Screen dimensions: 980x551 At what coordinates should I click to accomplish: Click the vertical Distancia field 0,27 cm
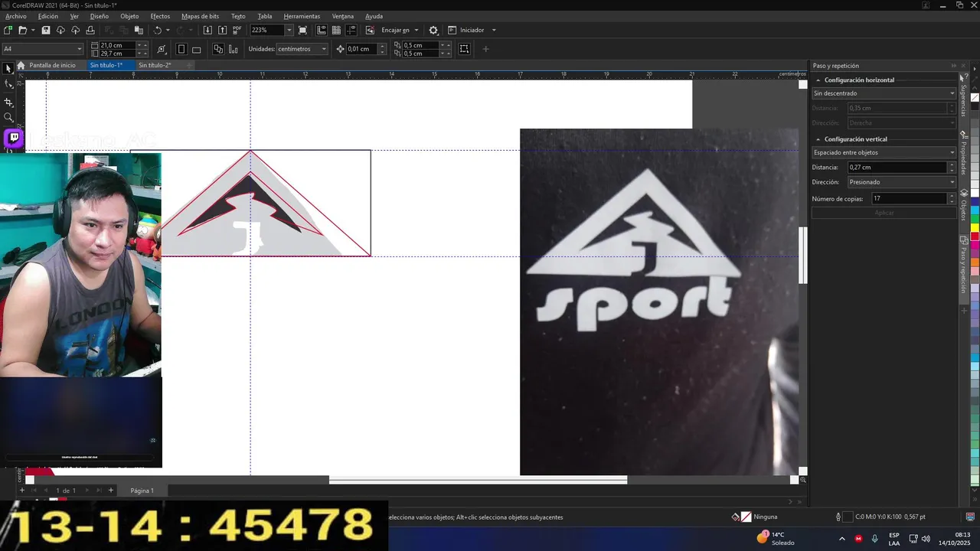pyautogui.click(x=897, y=167)
